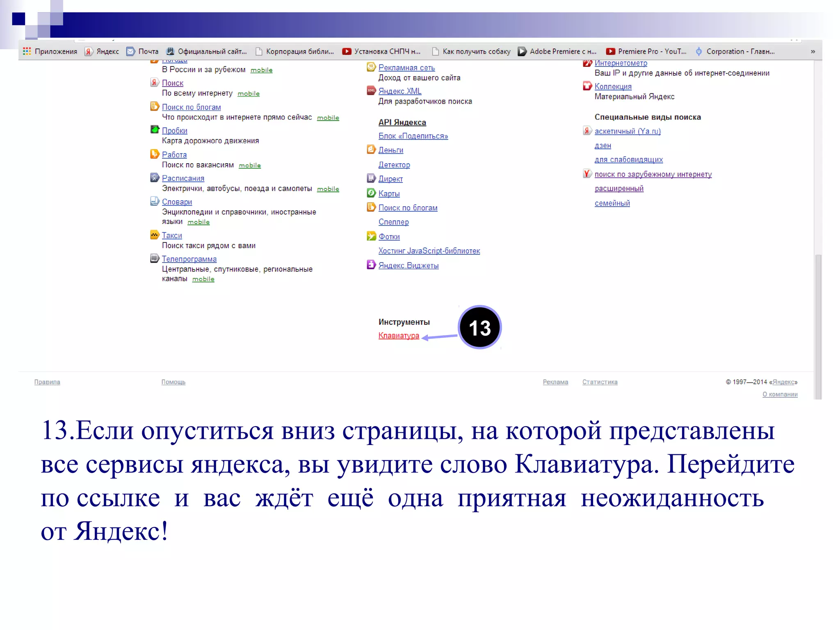Screen dimensions: 840x630
Task: Open the дзен search link
Action: pos(603,146)
